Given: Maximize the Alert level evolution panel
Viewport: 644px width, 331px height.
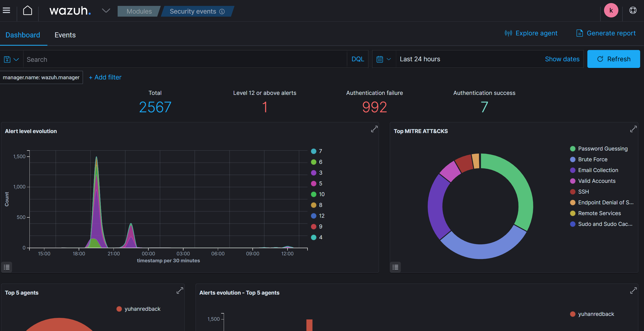Looking at the screenshot, I should [x=374, y=129].
